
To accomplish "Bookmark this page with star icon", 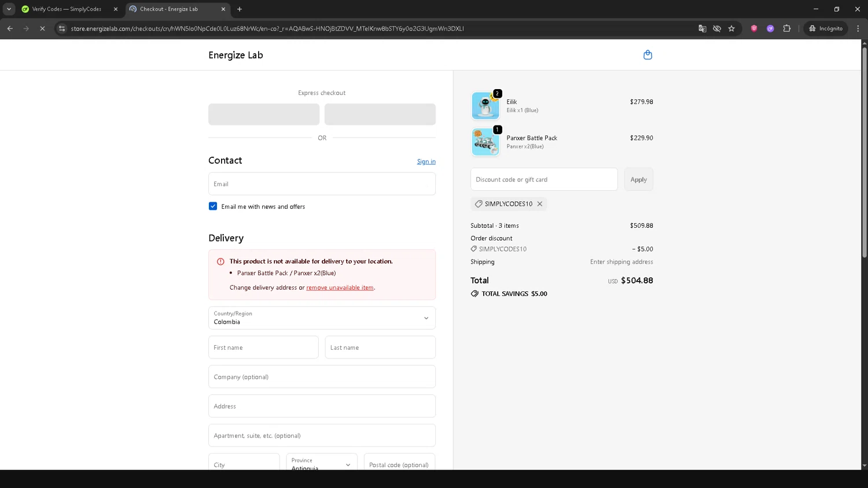I will pos(731,28).
